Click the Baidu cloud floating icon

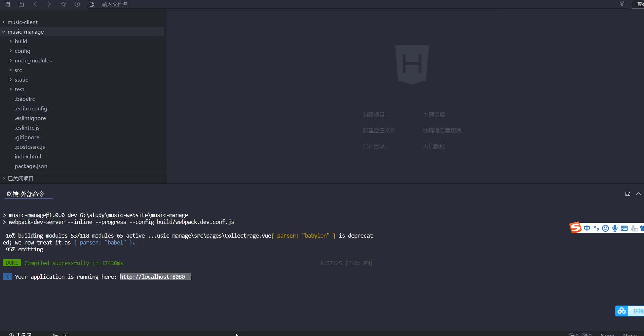click(x=622, y=311)
